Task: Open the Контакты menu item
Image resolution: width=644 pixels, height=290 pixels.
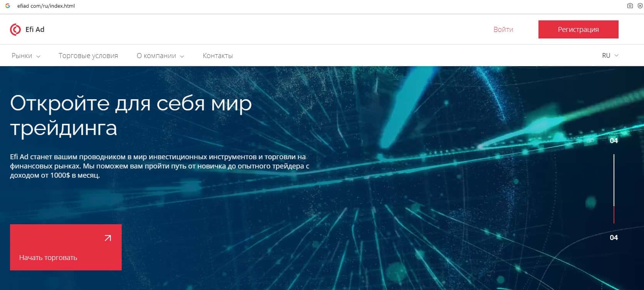Action: (x=218, y=56)
